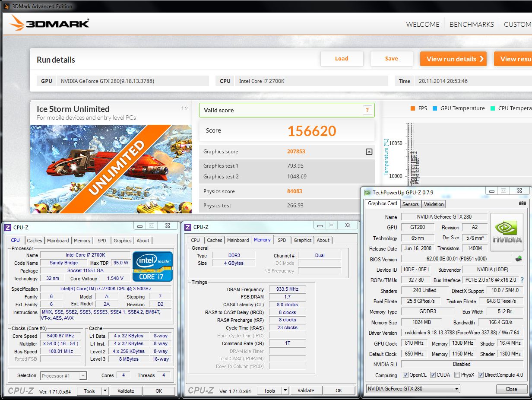
Task: Expand the Tools arrow in left CPU-Z window
Action: point(105,391)
